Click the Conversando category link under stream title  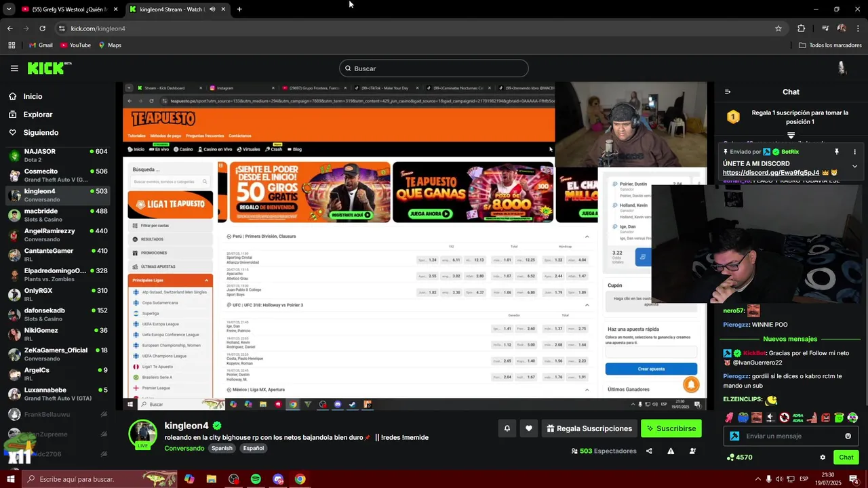point(184,448)
